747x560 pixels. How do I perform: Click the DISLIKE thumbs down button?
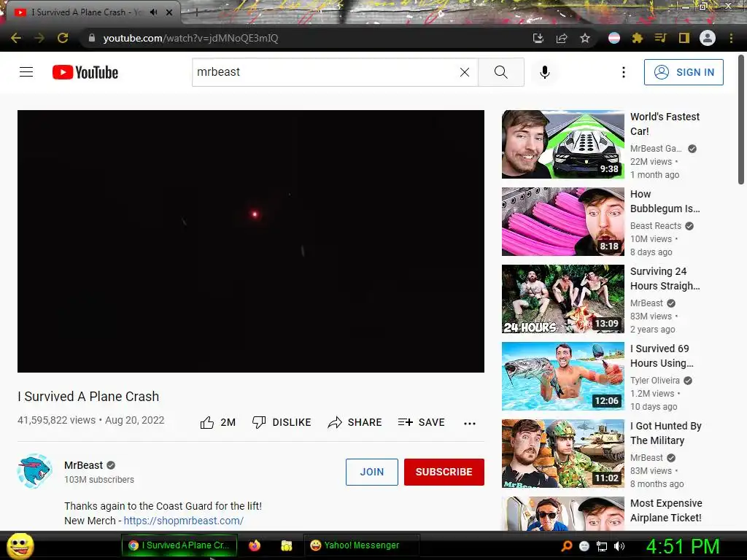click(x=282, y=422)
